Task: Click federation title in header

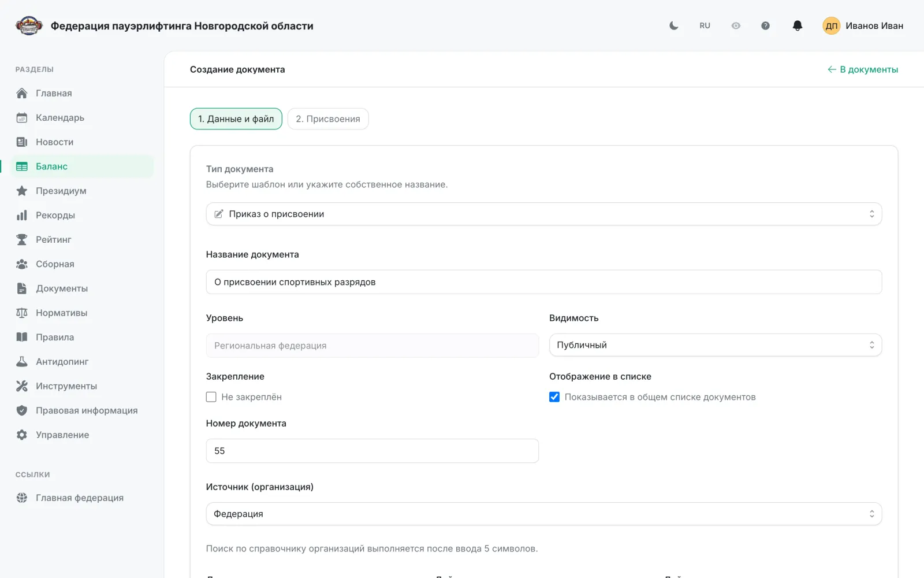Action: (182, 25)
